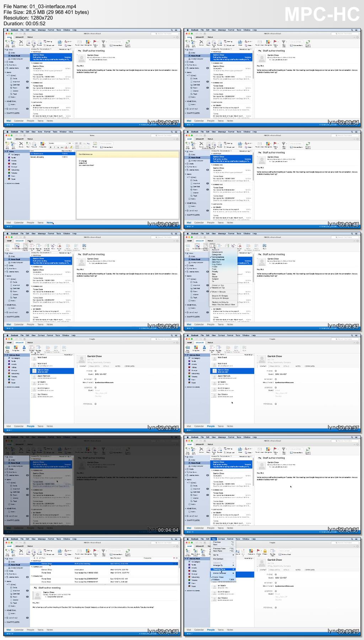Switch to Calendar view in 00:00:27 frame
Screen dimensions: 364x640
19,121
